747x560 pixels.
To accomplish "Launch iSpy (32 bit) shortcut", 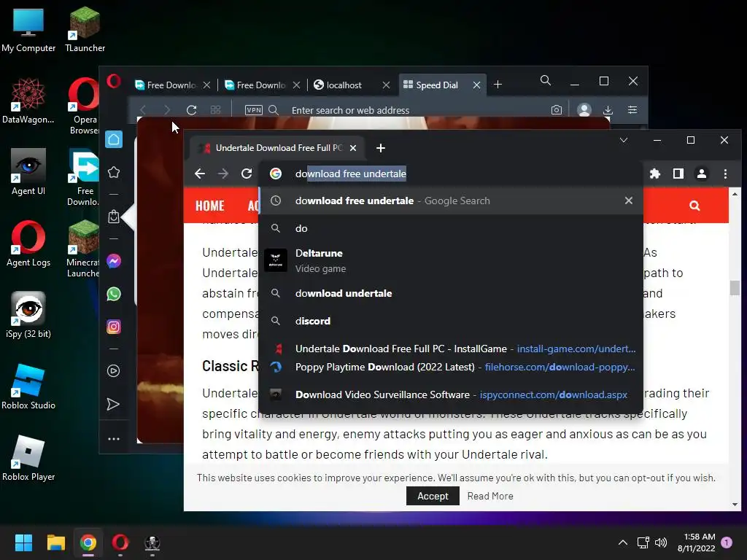I will (x=28, y=315).
